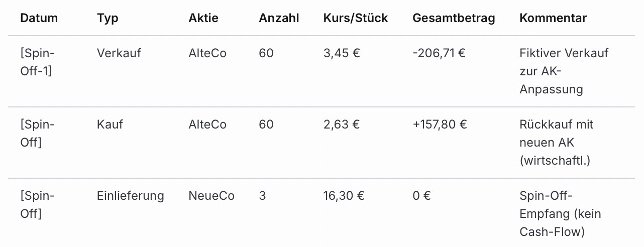
Task: Click the "Verkauf" type cell
Action: 119,53
